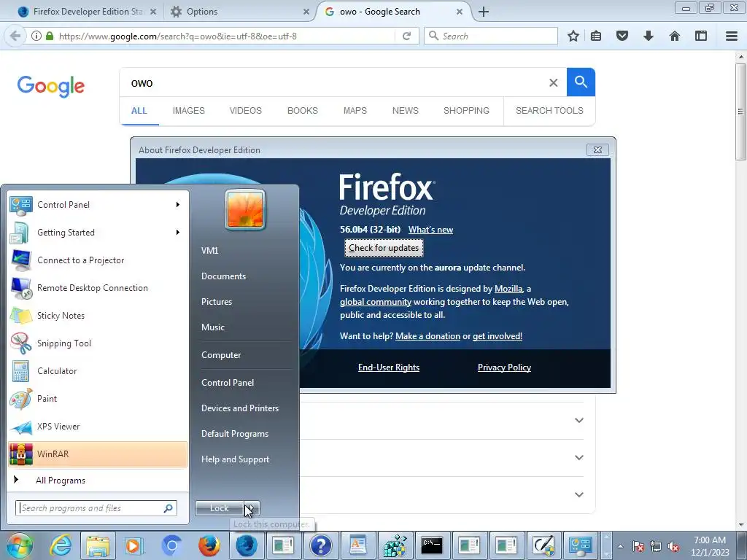Launch the Snipping Tool
747x560 pixels.
tap(98, 343)
